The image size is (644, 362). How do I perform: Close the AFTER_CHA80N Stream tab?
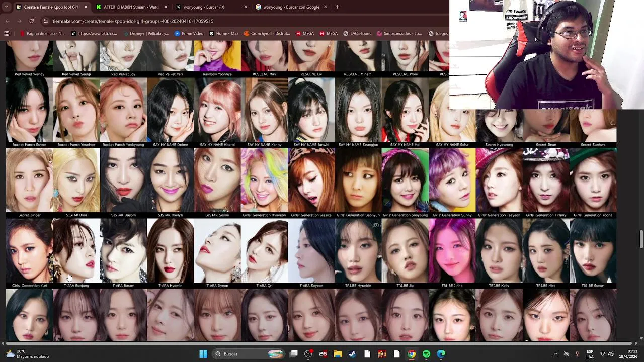166,7
